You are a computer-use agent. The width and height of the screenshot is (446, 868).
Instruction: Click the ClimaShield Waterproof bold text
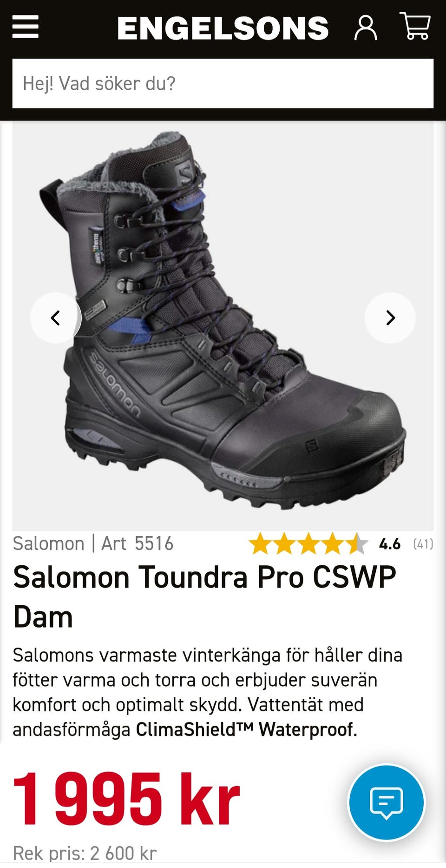(x=246, y=729)
